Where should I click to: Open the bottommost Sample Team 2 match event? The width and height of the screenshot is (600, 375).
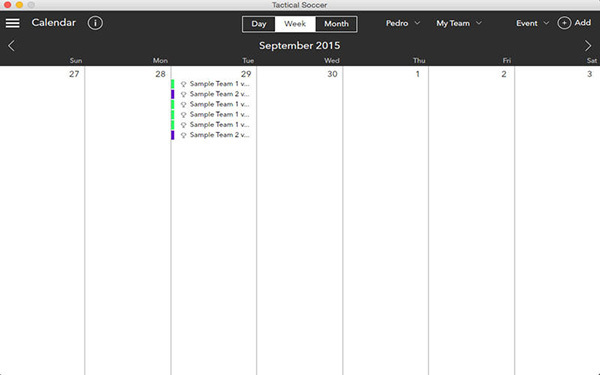click(x=214, y=135)
